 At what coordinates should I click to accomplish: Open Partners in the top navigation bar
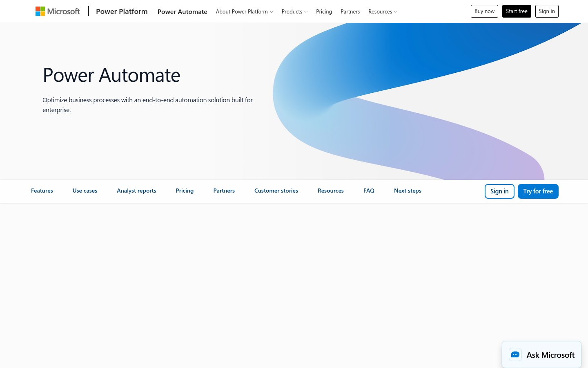coord(350,11)
